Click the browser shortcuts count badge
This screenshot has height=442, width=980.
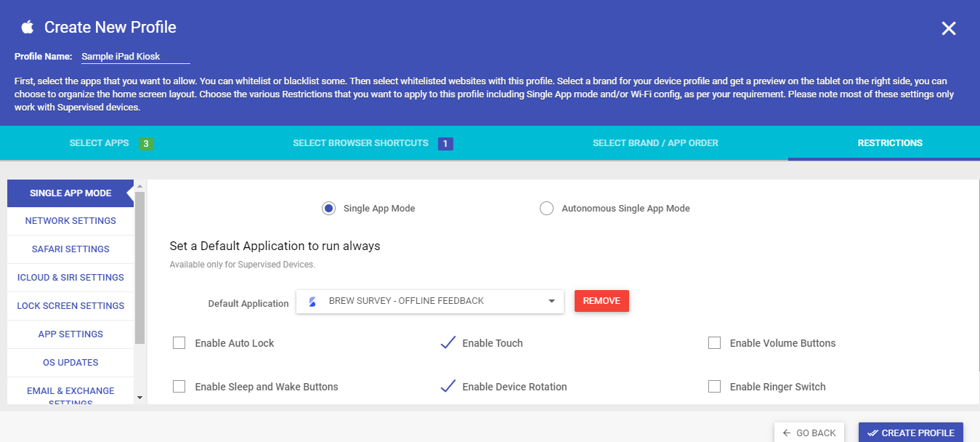(x=446, y=144)
